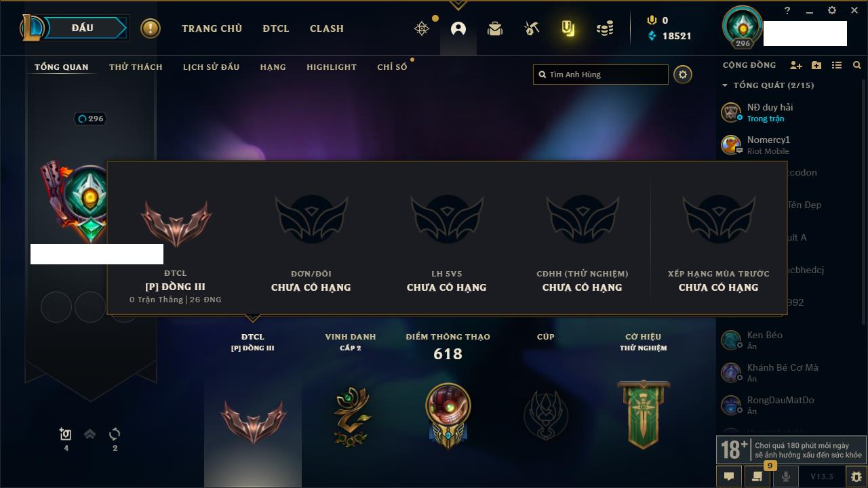Click the yellow exclamation alert icon
The width and height of the screenshot is (868, 488).
(x=150, y=28)
